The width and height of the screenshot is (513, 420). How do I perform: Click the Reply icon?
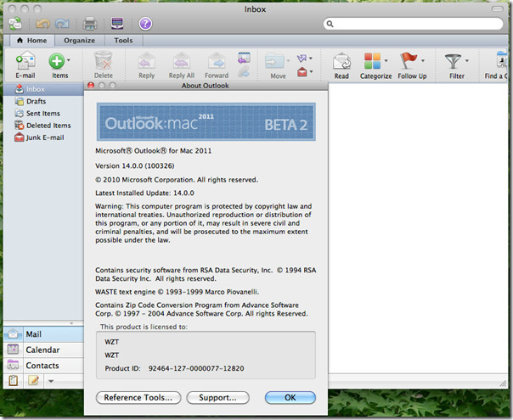tap(147, 61)
